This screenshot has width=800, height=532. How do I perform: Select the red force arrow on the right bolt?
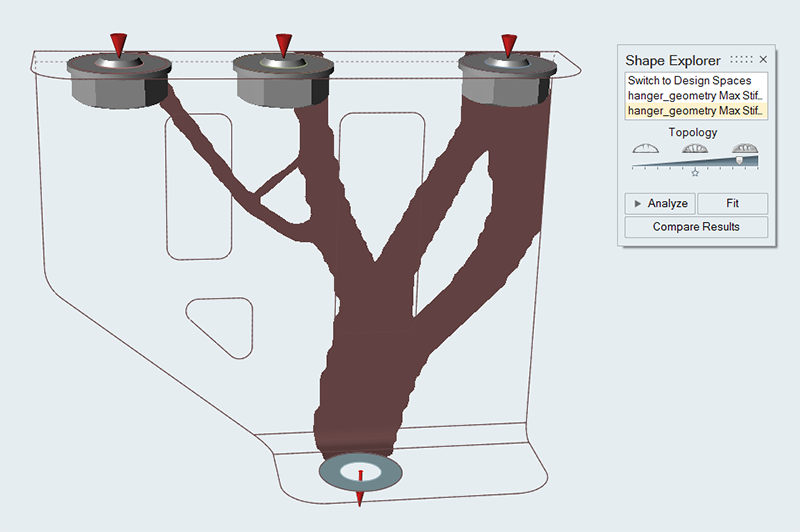509,45
